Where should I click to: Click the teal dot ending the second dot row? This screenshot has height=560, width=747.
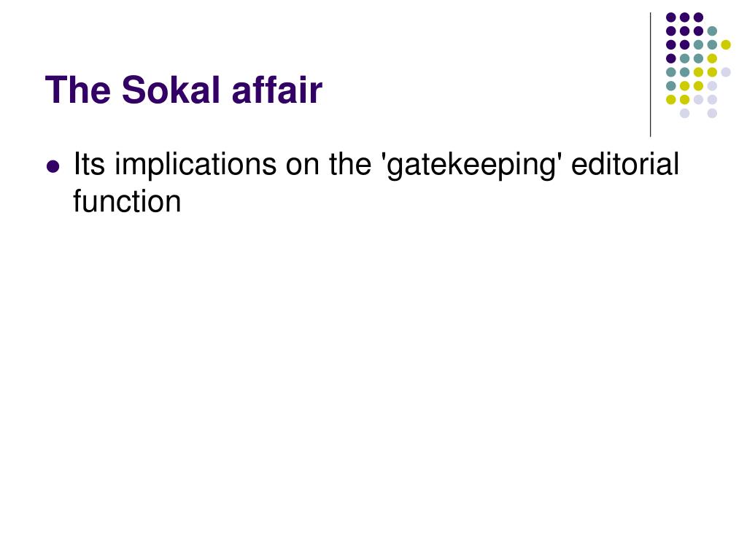[712, 31]
